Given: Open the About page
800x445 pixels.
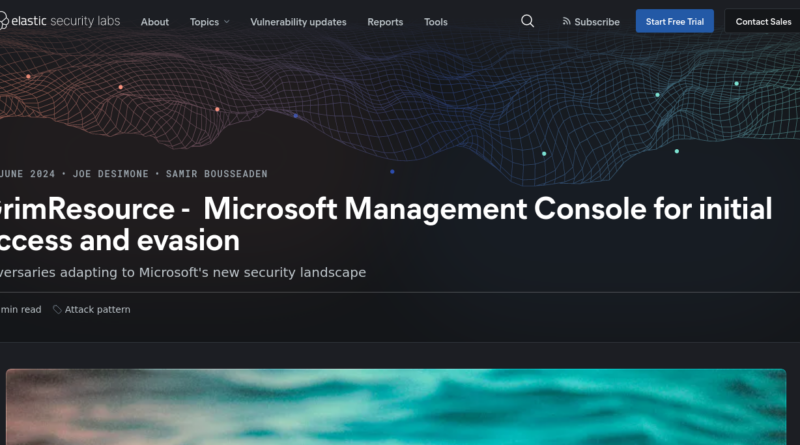Looking at the screenshot, I should click(x=155, y=22).
